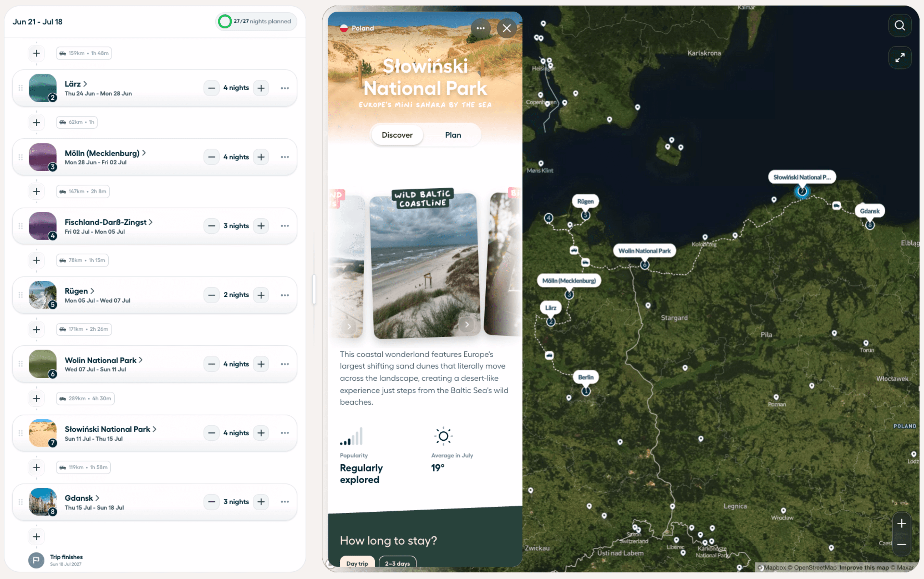Click the Mölln (Mecklenburg) map label
Screen dimensions: 924x579
coord(569,281)
